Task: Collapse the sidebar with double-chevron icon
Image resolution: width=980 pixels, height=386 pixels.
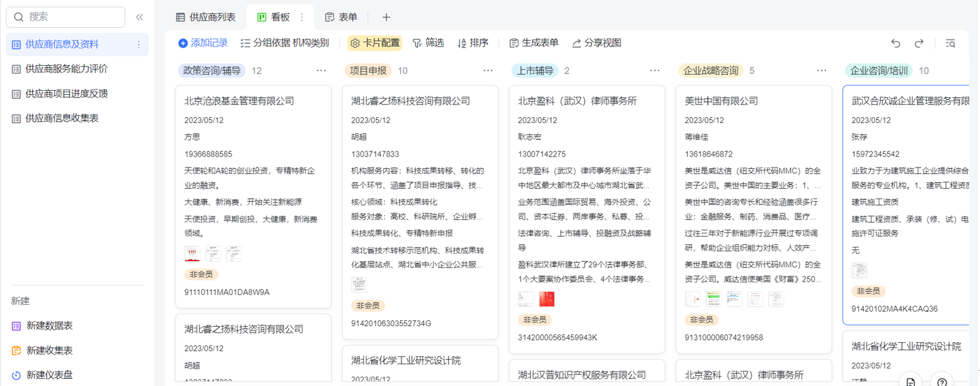Action: tap(139, 17)
